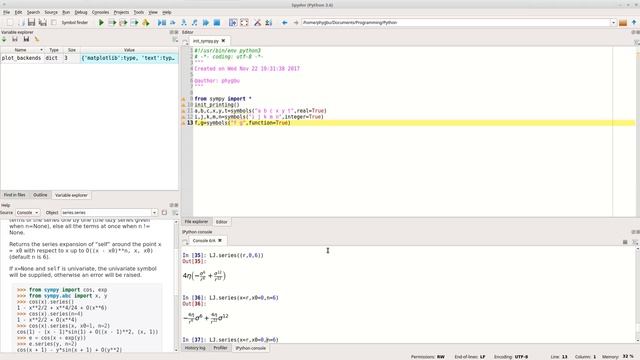Click Run selection or current line icon

click(x=134, y=23)
